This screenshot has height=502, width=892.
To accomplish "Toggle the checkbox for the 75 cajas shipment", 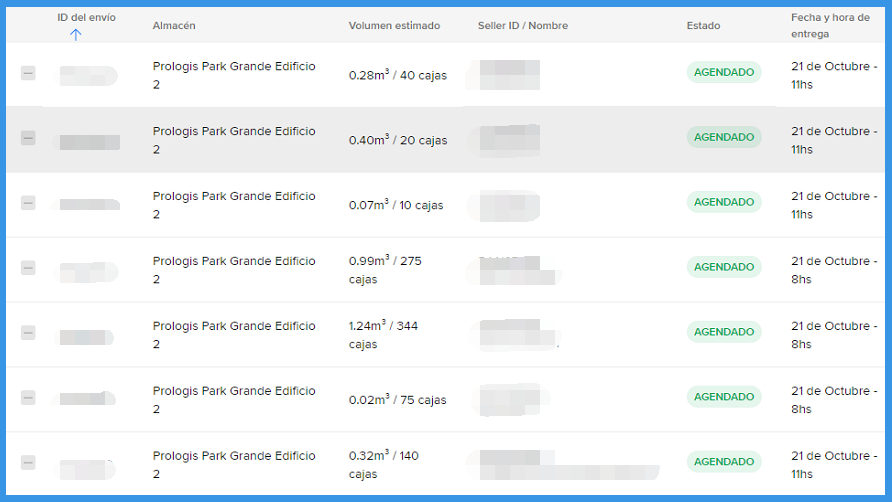I will coord(28,398).
